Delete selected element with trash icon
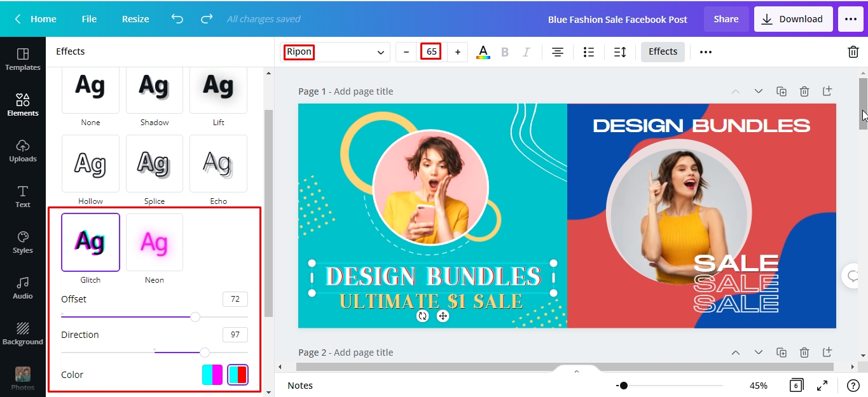 853,52
